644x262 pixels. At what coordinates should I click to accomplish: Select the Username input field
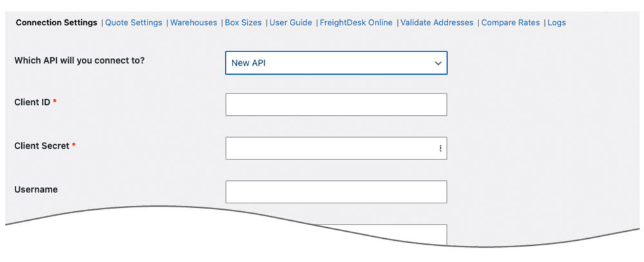[x=336, y=191]
